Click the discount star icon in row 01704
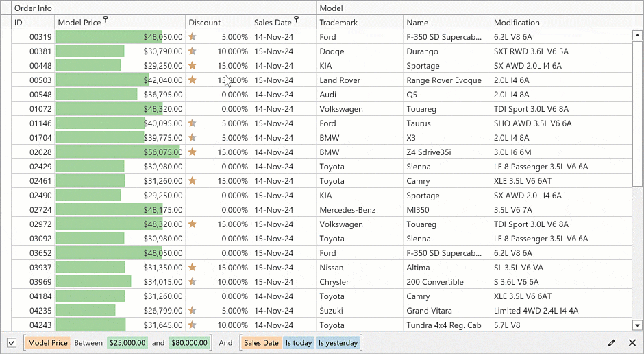Image resolution: width=644 pixels, height=354 pixels. pyautogui.click(x=193, y=137)
